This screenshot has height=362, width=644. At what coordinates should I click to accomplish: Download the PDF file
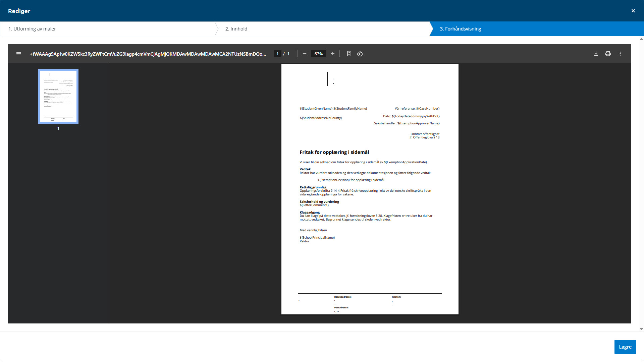pyautogui.click(x=596, y=54)
